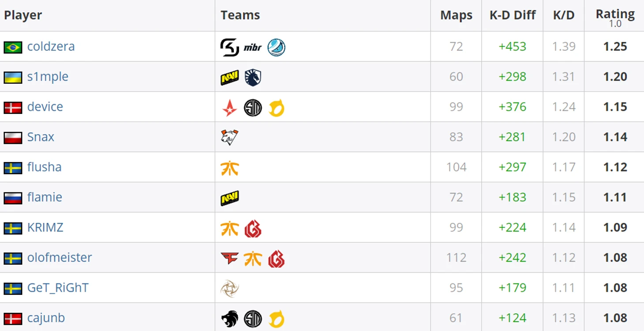Click the TSM logo in device's row

point(253,108)
